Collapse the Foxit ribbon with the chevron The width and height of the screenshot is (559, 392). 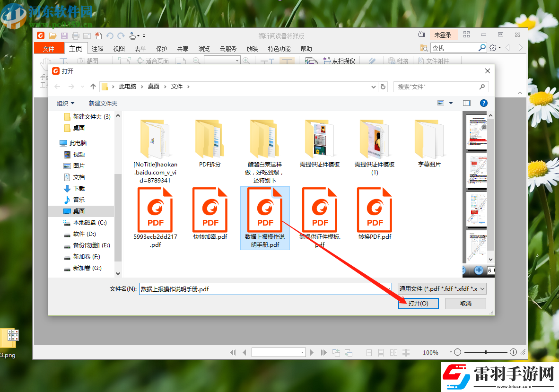click(x=520, y=93)
